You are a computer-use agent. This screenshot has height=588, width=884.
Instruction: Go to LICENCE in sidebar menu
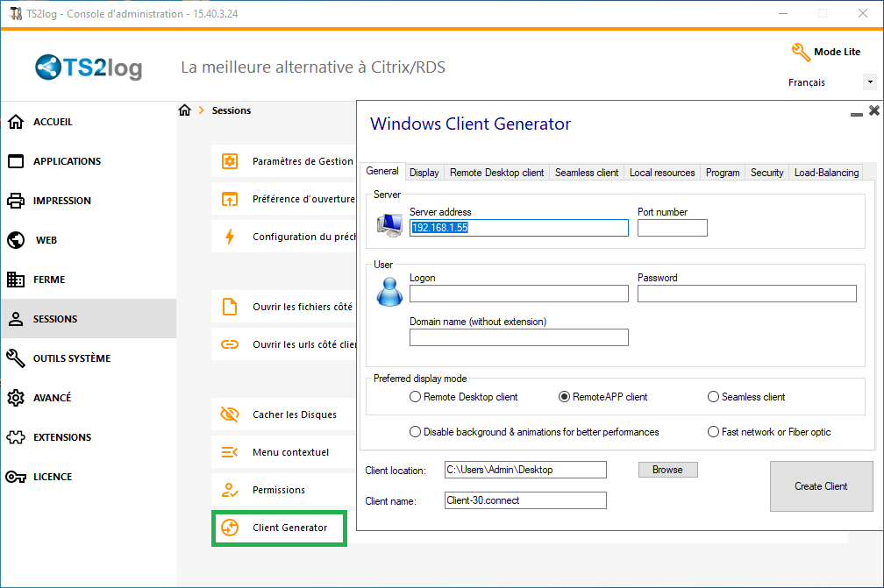click(x=88, y=477)
